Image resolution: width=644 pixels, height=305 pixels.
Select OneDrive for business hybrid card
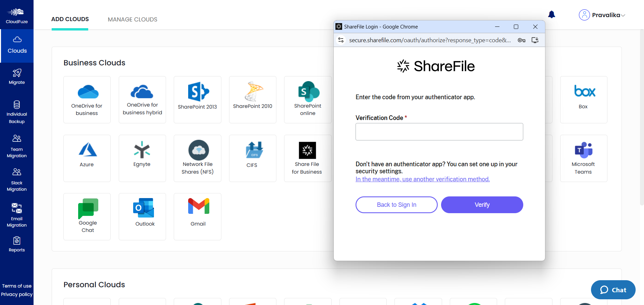coord(142,100)
